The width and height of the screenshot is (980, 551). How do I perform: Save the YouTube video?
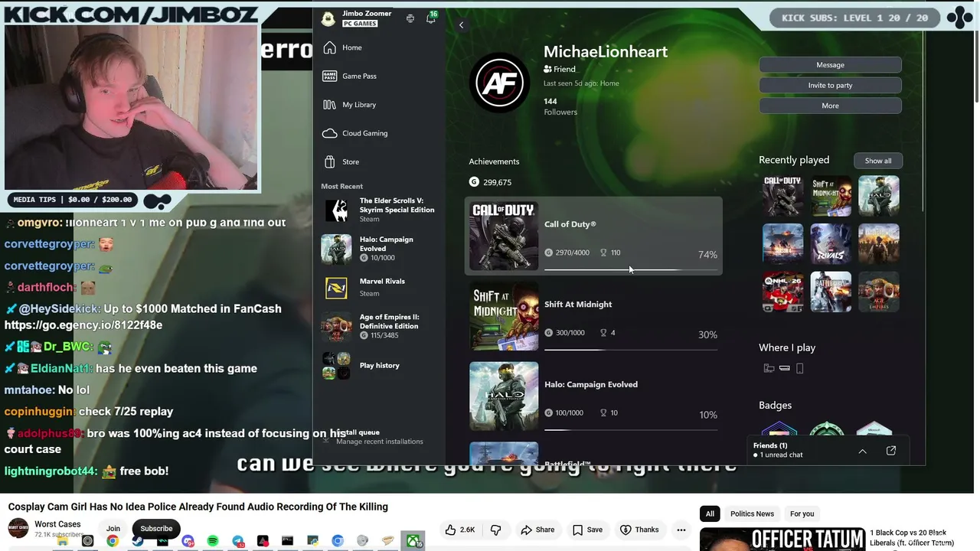[587, 530]
